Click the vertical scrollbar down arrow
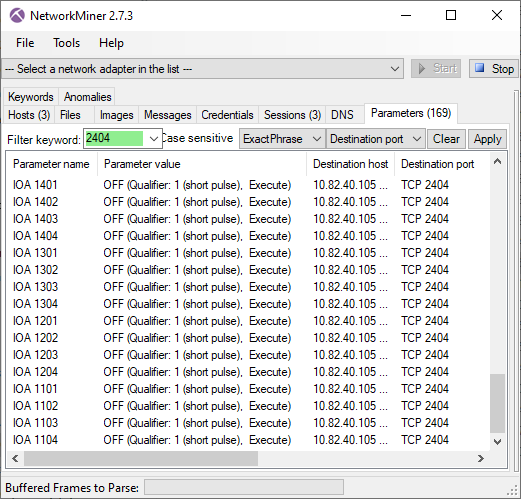This screenshot has width=521, height=499. [498, 442]
